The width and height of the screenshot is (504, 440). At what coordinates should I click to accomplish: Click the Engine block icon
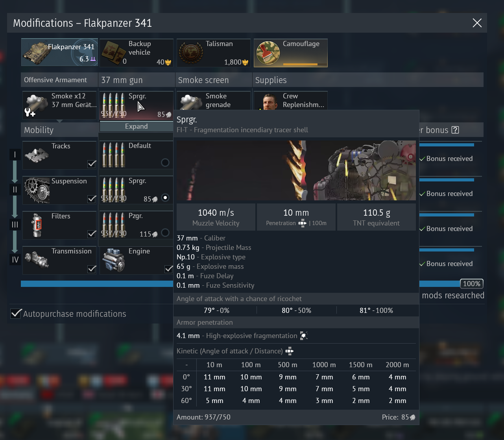click(114, 260)
